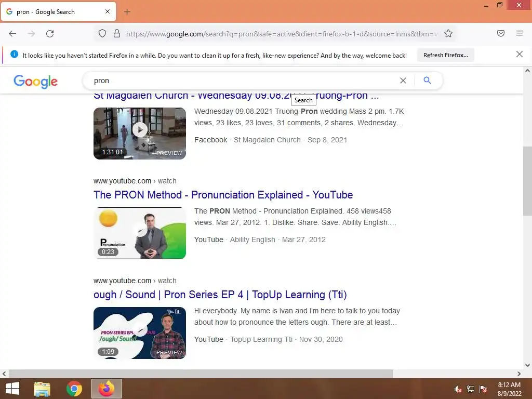This screenshot has width=532, height=399.
Task: Select the pron - Google Search tab
Action: pos(58,11)
